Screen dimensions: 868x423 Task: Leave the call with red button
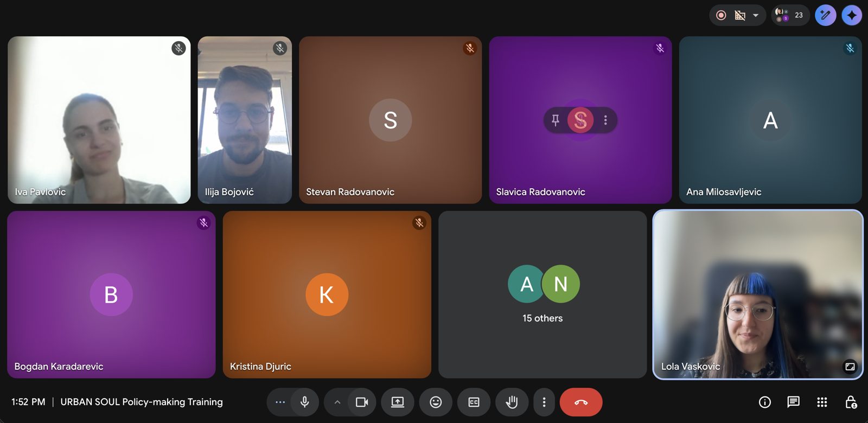coord(581,402)
